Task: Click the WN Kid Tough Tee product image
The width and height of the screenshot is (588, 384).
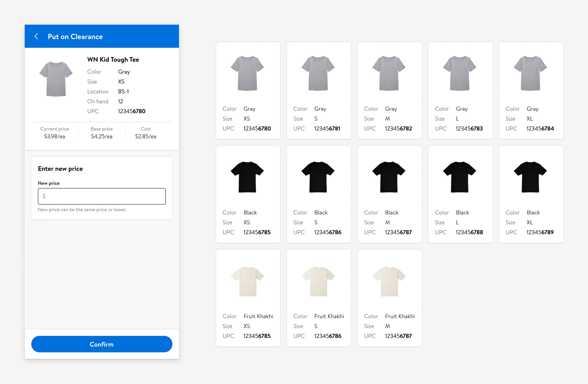Action: click(56, 79)
